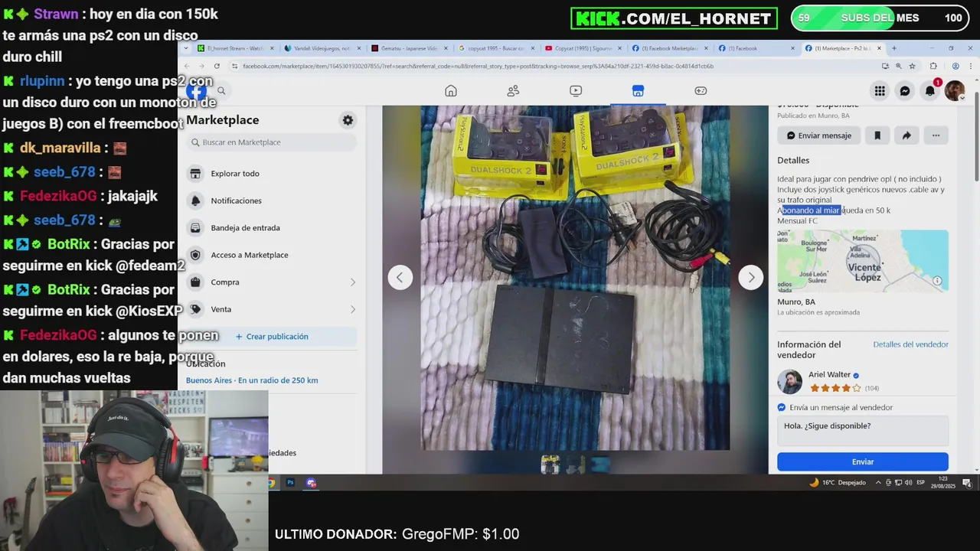The image size is (980, 551).
Task: Click the ESP language indicator in tray
Action: coord(921,483)
